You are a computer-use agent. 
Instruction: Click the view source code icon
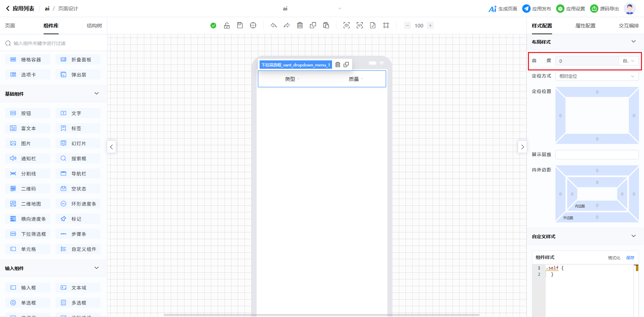click(x=360, y=25)
